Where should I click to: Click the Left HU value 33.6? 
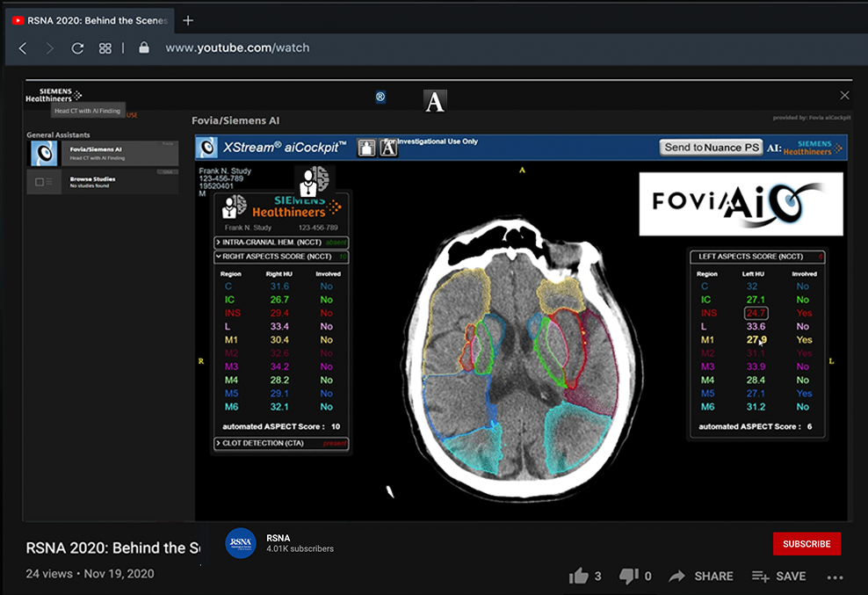(x=756, y=326)
